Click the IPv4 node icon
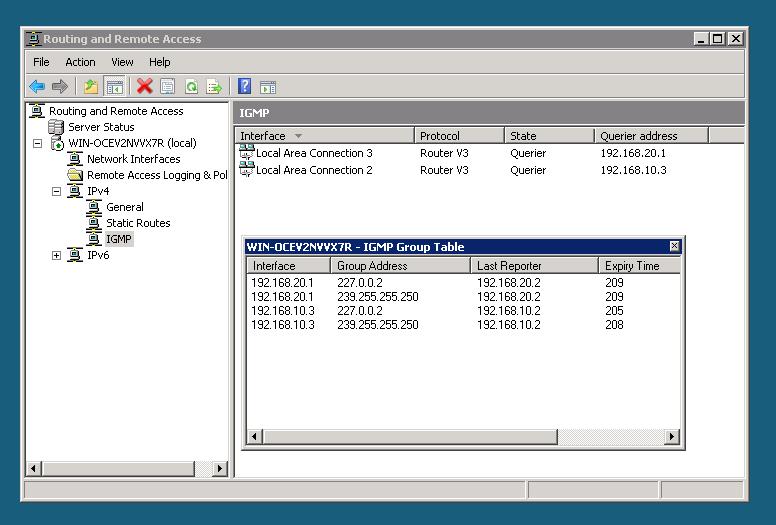This screenshot has height=525, width=776. [75, 191]
